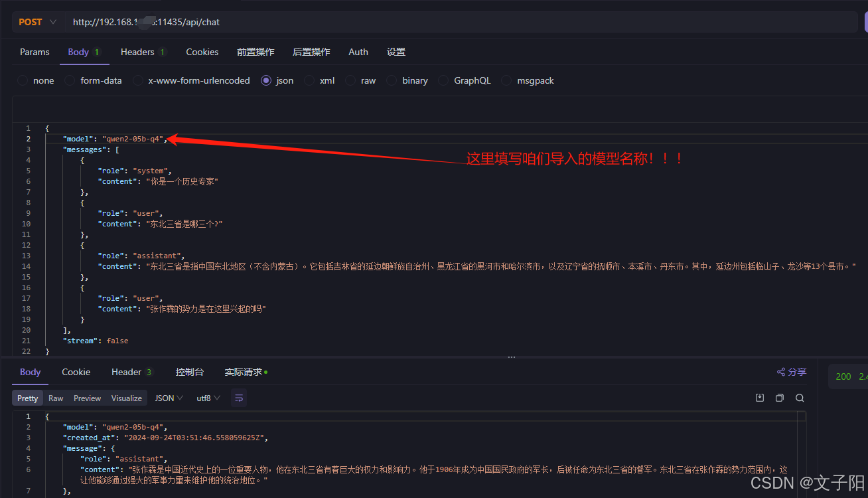Click the 东北三省是哪三个 content line
This screenshot has height=498, width=868.
click(x=160, y=224)
